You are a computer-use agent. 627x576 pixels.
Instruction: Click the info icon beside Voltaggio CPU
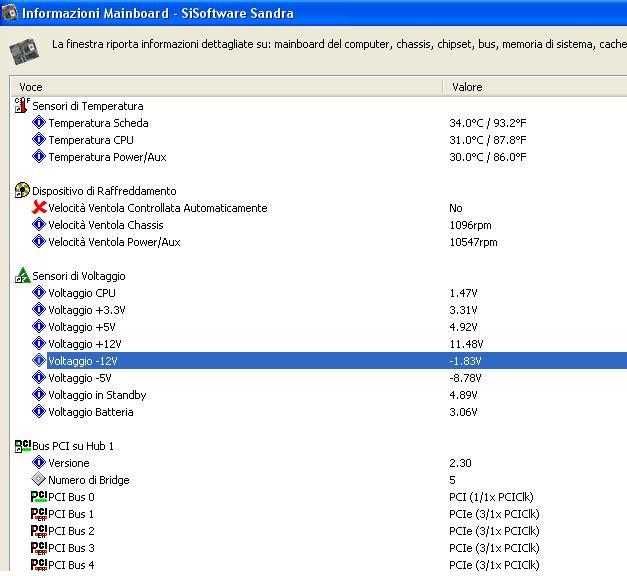pyautogui.click(x=39, y=292)
